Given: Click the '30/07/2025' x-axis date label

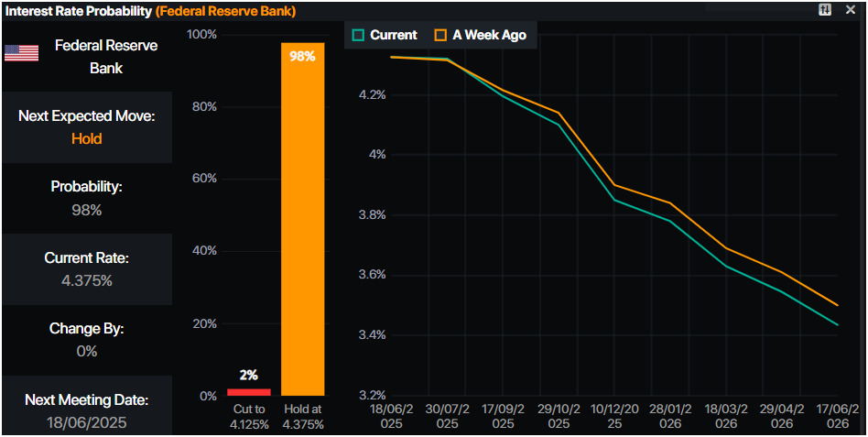Looking at the screenshot, I should (x=448, y=417).
